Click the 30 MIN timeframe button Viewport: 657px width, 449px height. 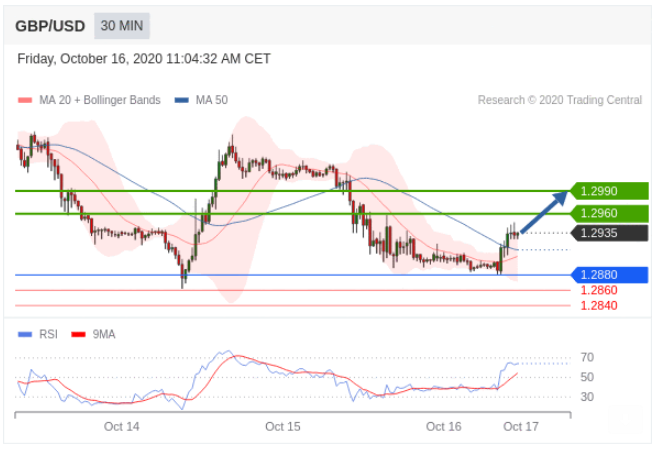coord(122,26)
